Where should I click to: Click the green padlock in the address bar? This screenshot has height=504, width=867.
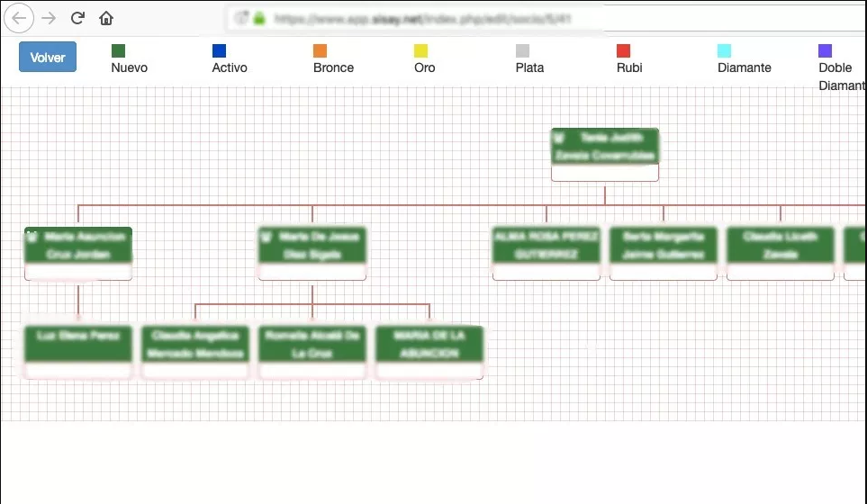point(259,19)
